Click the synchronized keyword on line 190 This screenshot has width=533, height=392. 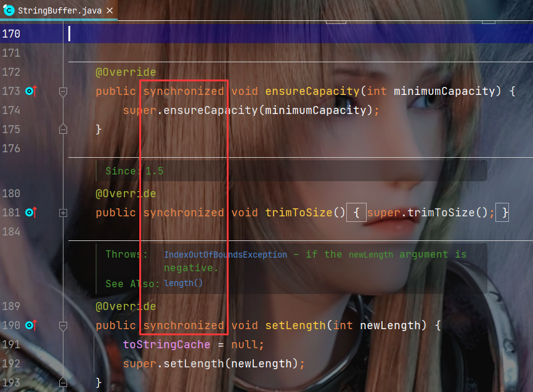point(184,325)
